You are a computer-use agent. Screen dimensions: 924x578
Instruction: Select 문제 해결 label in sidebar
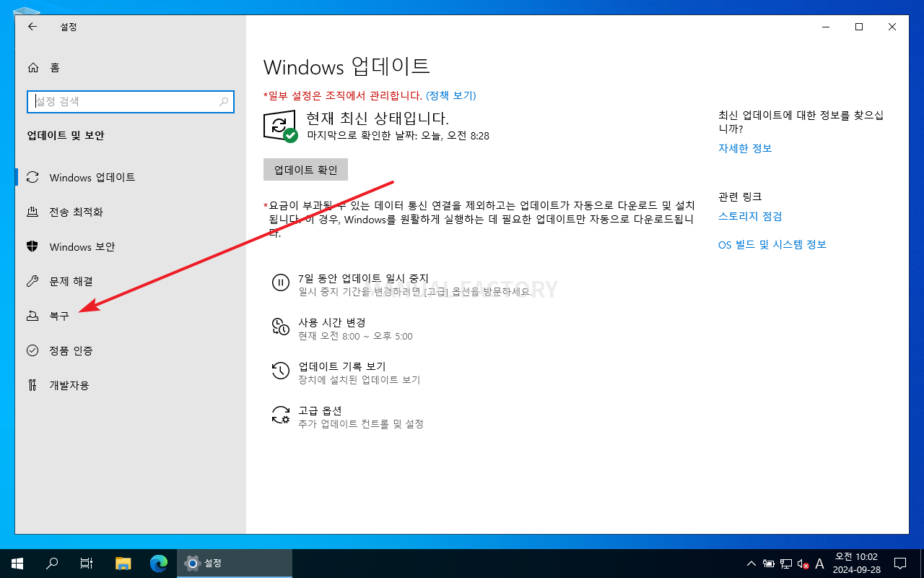pyautogui.click(x=71, y=281)
